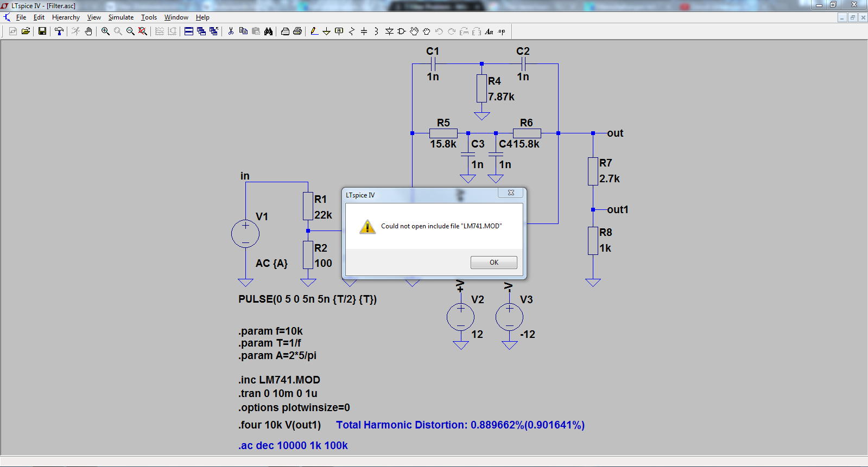Select the Draw Wire pencil tool
Viewport: 868px width, 467px height.
point(314,31)
